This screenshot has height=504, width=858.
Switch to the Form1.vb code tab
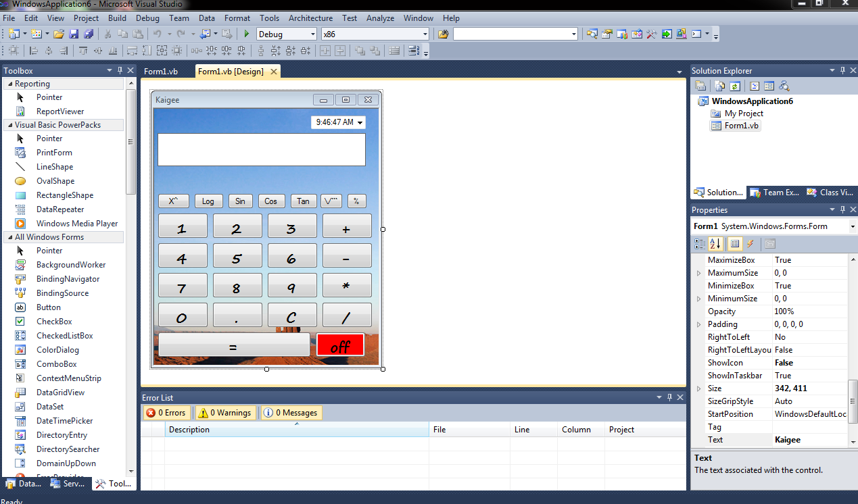(x=161, y=70)
